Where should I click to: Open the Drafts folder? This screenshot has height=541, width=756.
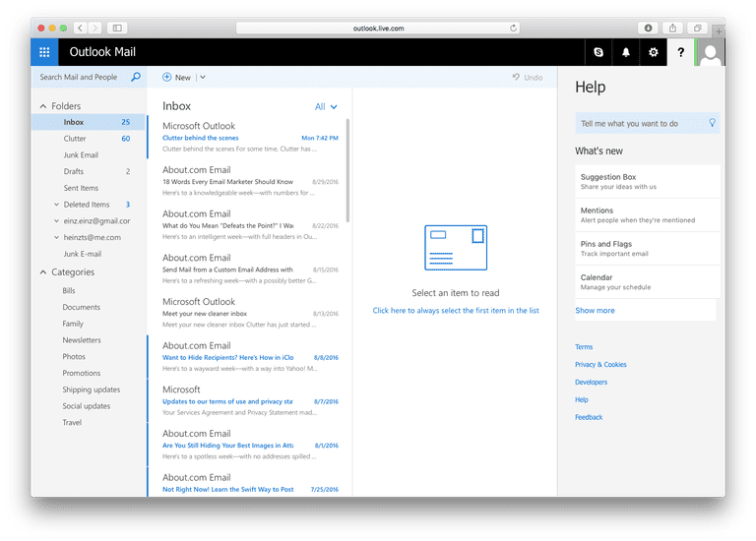(89, 171)
